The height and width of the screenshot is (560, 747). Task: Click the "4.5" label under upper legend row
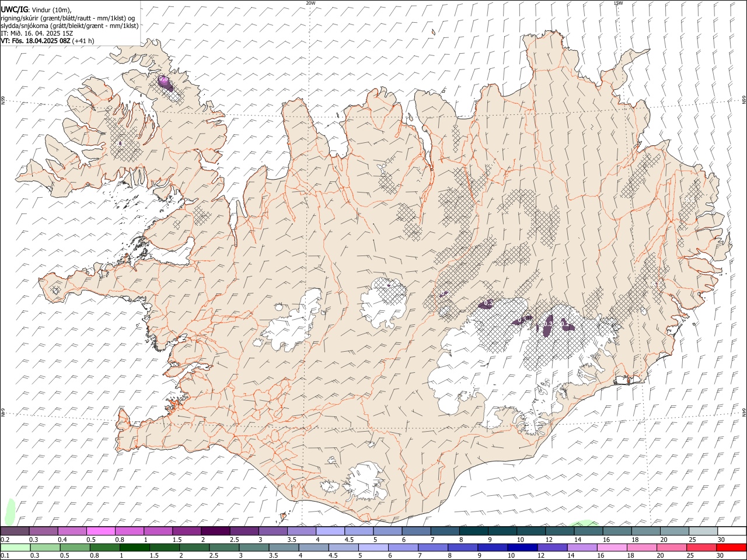[x=348, y=540]
